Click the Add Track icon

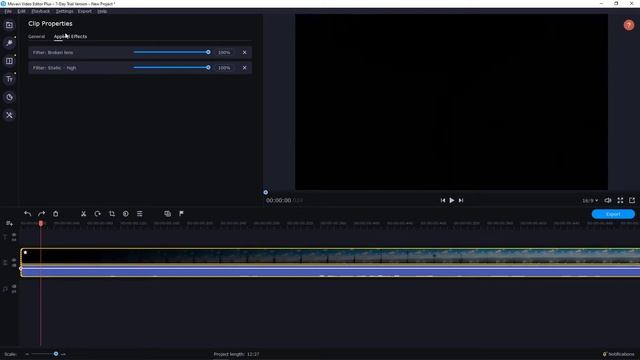click(x=9, y=223)
